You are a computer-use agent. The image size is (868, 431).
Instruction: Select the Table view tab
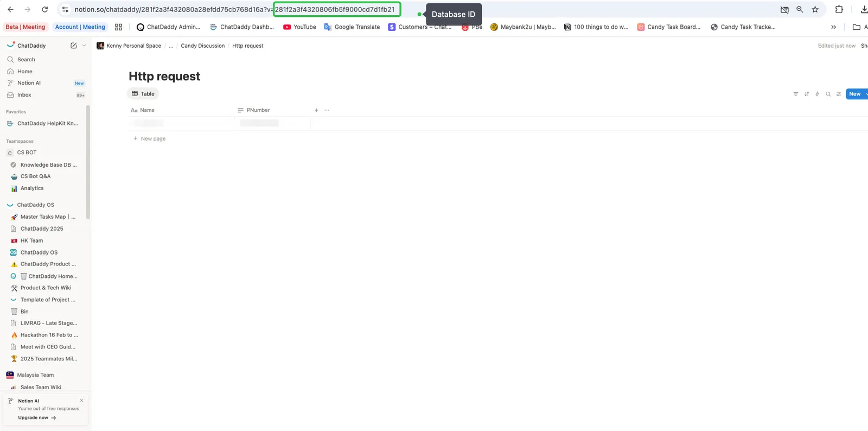pyautogui.click(x=143, y=94)
